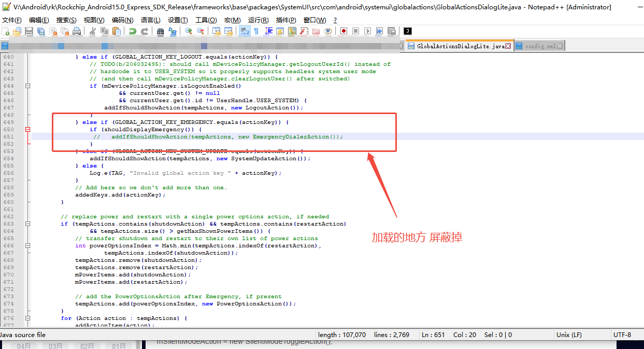
Task: Open the 窗口(W) menu
Action: click(x=314, y=20)
